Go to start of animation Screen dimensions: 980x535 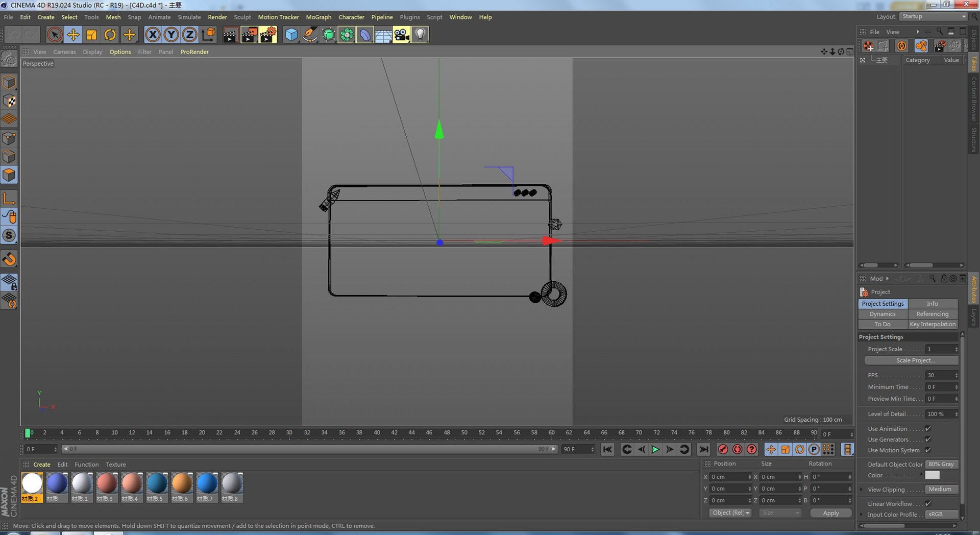coord(607,449)
